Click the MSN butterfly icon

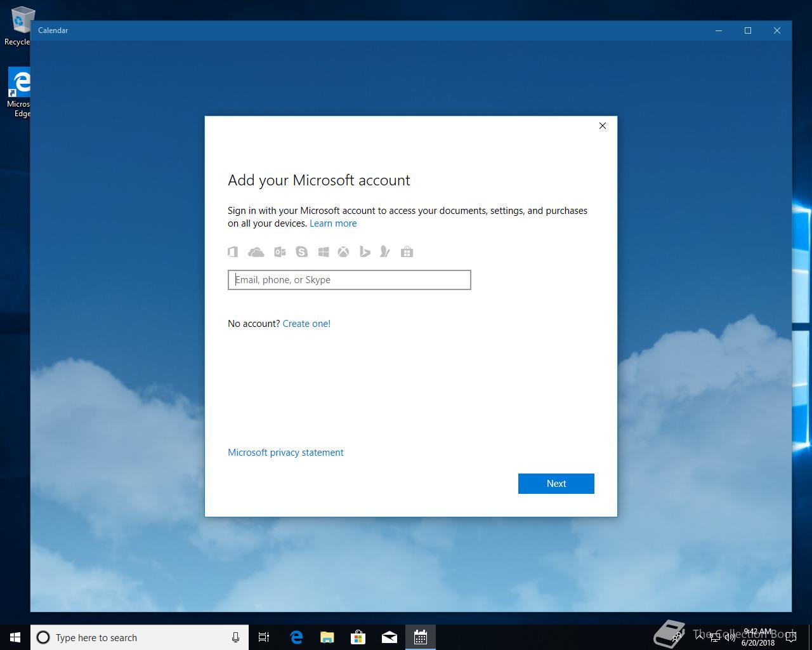(x=385, y=252)
